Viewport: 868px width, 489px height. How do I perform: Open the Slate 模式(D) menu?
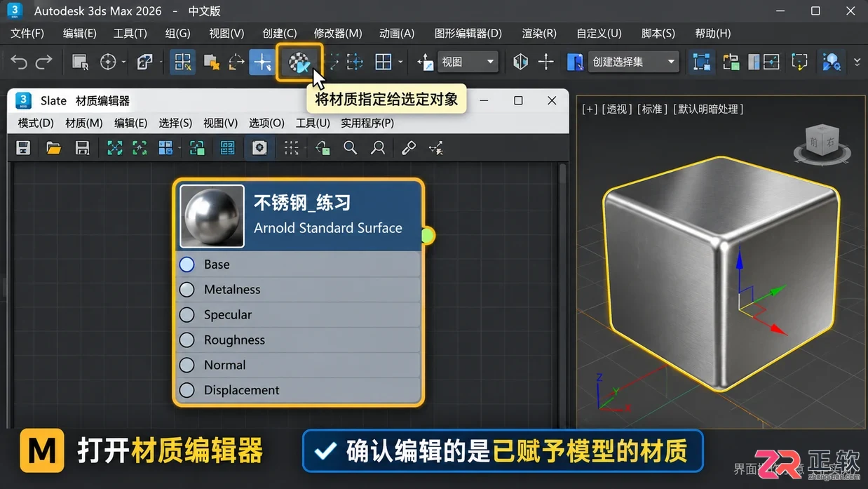pos(36,123)
